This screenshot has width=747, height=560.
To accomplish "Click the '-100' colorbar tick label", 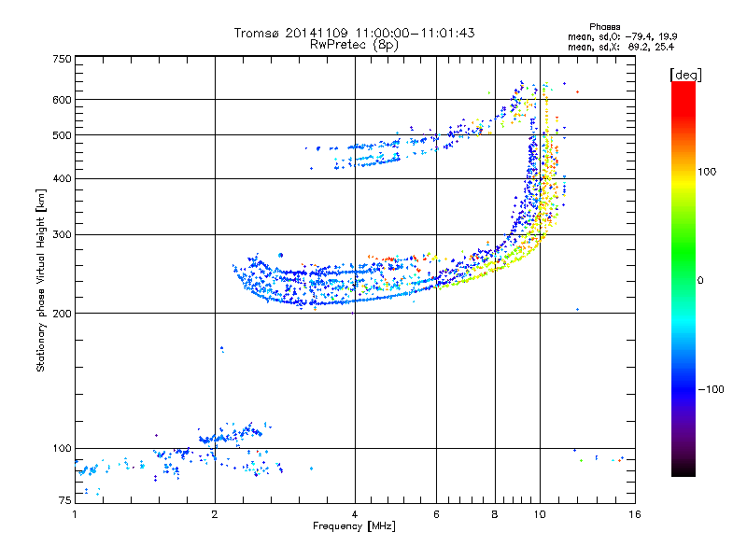I will coord(712,389).
